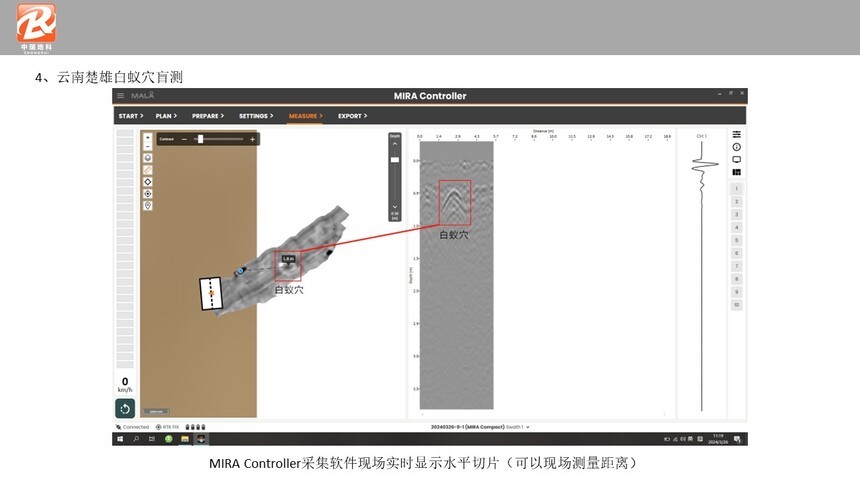
Task: Click the 0 km/h speed readout
Action: tap(125, 384)
